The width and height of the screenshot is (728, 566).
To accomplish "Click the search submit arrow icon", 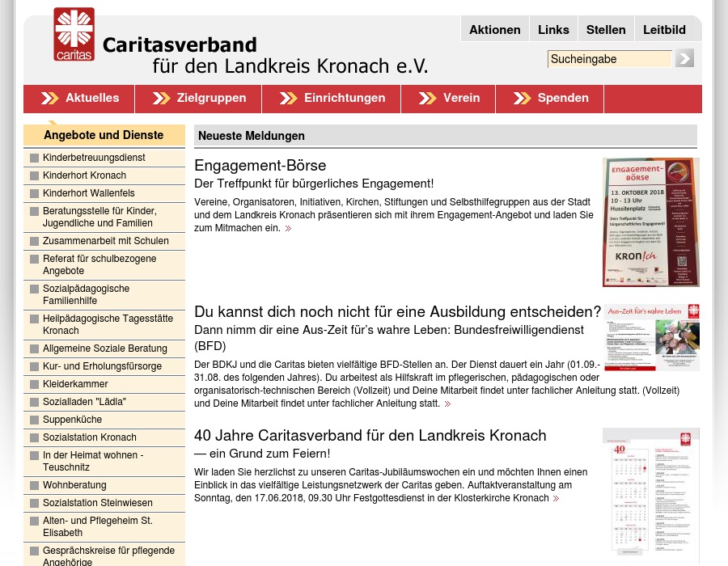I will tap(684, 58).
